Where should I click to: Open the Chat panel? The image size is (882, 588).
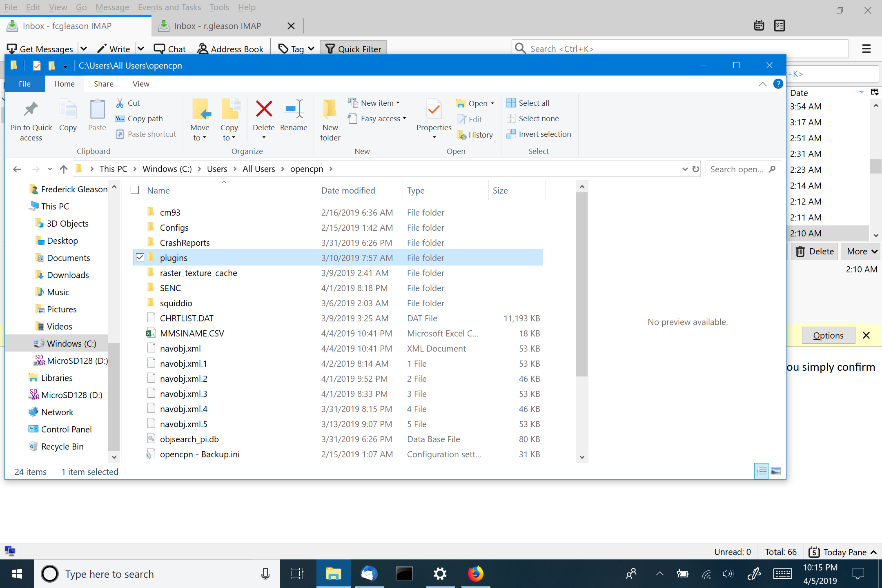click(170, 49)
